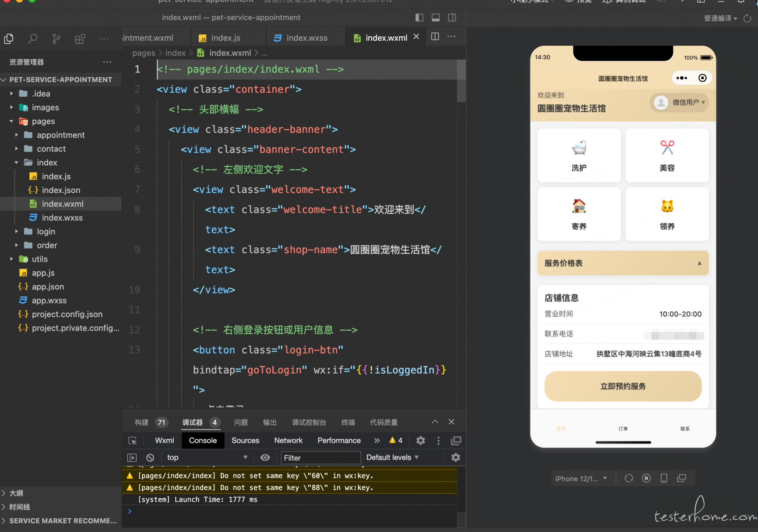Open the 普通编译 compile mode dropdown
Viewport: 758px width, 532px height.
[x=720, y=18]
